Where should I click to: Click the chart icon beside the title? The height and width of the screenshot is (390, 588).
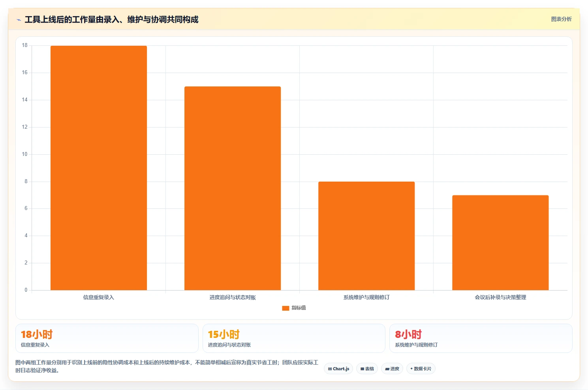click(x=19, y=20)
